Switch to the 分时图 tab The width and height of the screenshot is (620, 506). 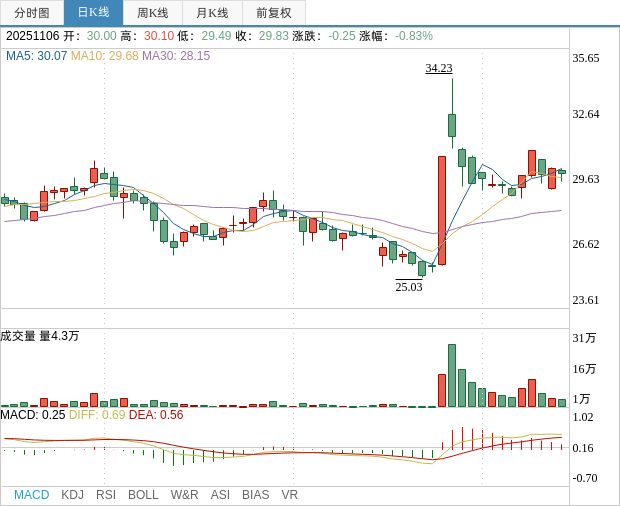[x=32, y=13]
